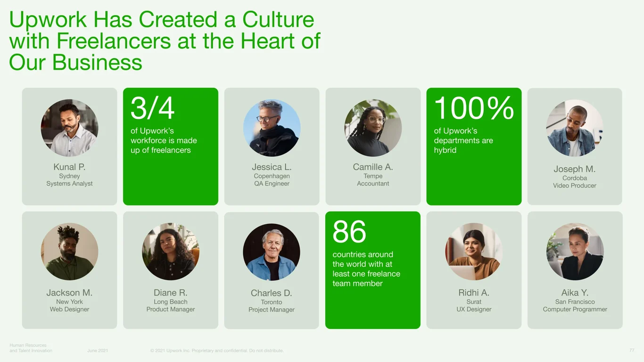Screen dimensions: 644x362
Task: Click Aika Y.'s profile photo
Action: click(575, 252)
